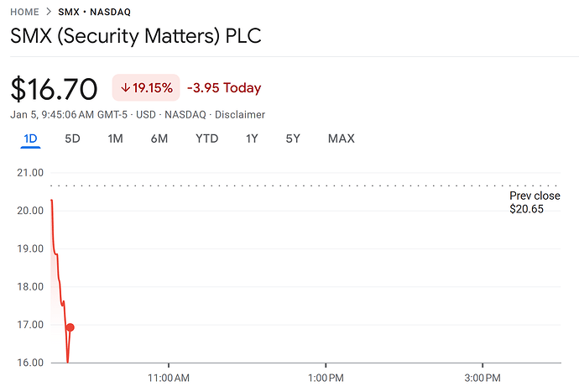Open the Disclaimer link

pos(240,114)
